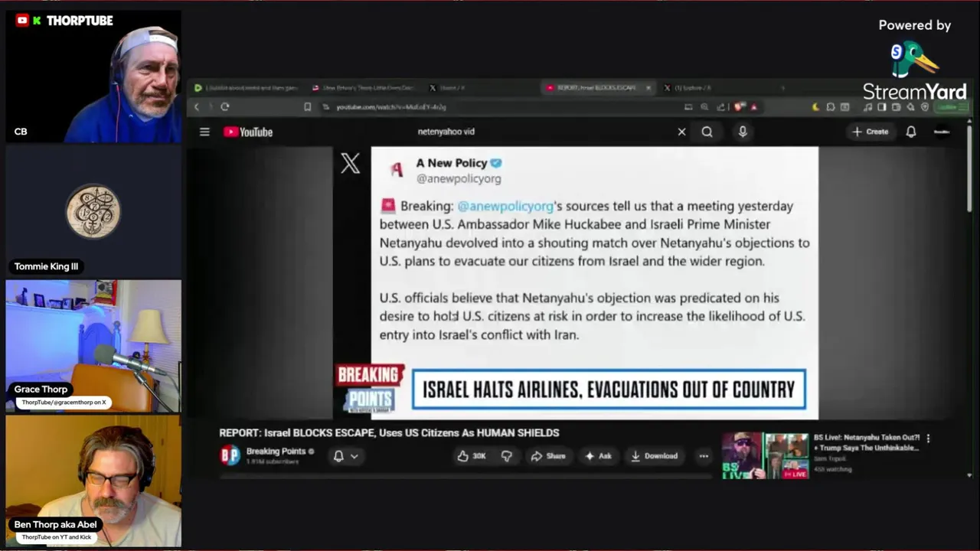The image size is (980, 551).
Task: Click the Ask button under the video
Action: pos(598,456)
